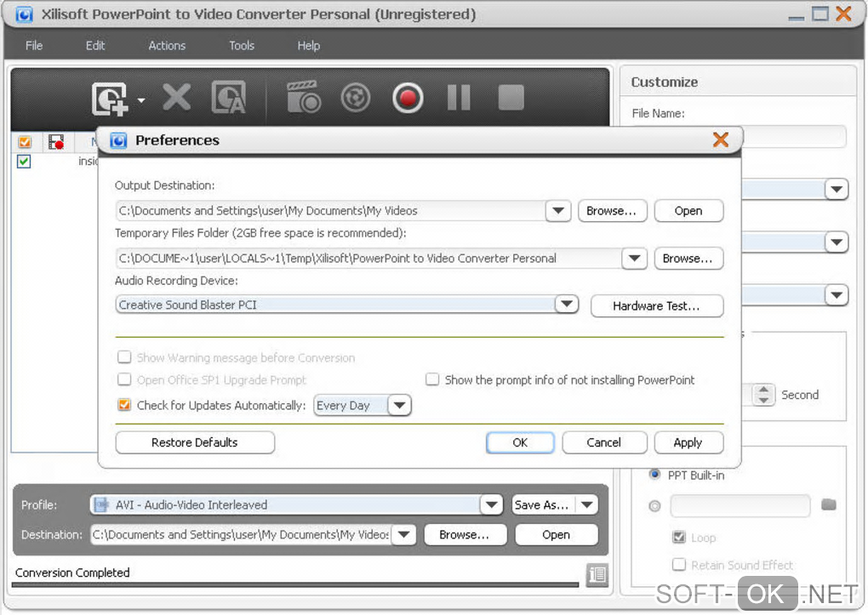Click the Hardware Test button
This screenshot has width=868, height=615.
tap(657, 305)
